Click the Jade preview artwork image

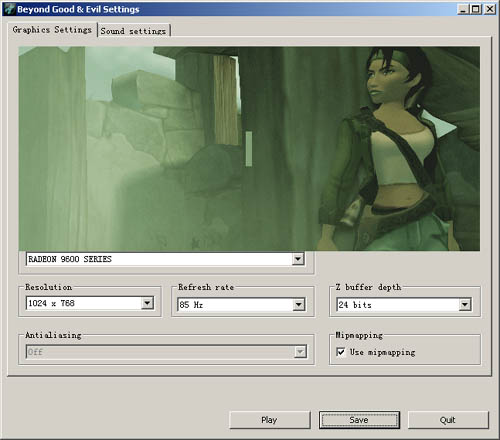(249, 149)
